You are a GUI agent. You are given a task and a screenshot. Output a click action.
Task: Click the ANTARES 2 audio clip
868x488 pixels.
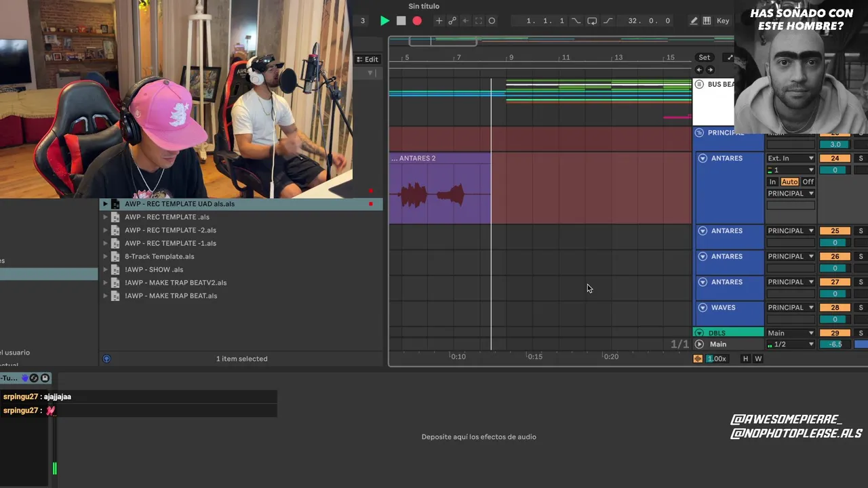(439, 188)
